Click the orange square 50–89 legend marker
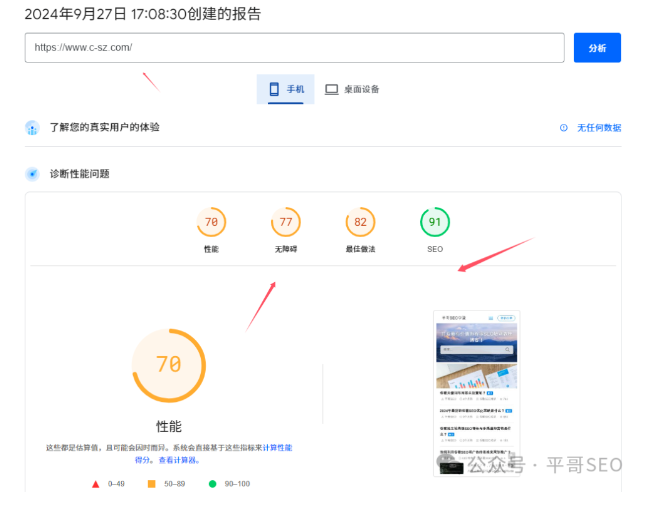Viewport: 666px width, 507px height. (151, 484)
